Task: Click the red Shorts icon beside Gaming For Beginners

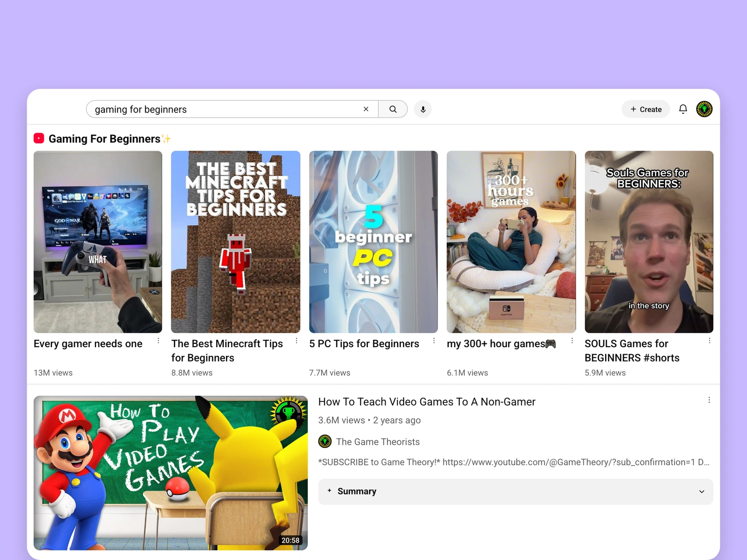Action: pyautogui.click(x=39, y=139)
